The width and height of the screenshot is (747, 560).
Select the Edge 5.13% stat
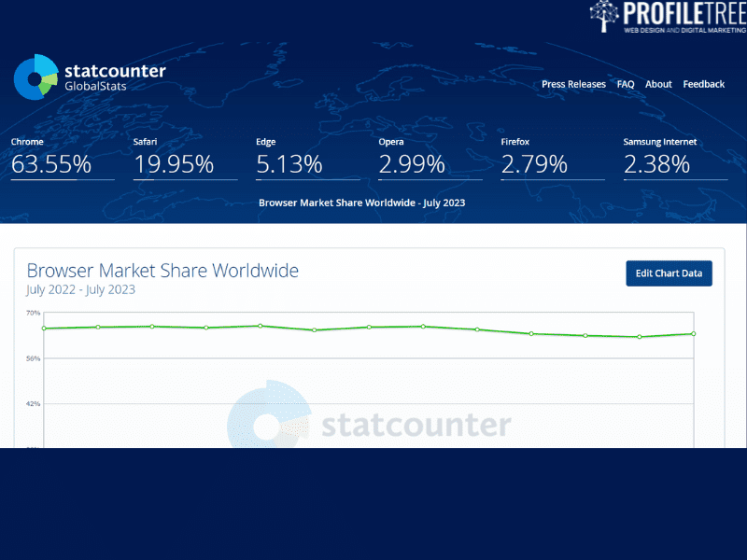pyautogui.click(x=307, y=159)
